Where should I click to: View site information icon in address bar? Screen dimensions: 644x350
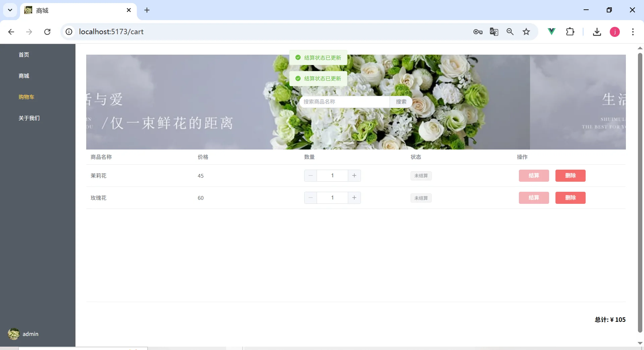pos(69,32)
